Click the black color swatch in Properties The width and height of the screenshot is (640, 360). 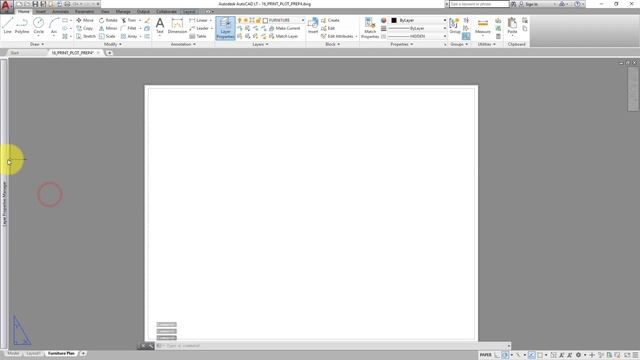pyautogui.click(x=394, y=20)
